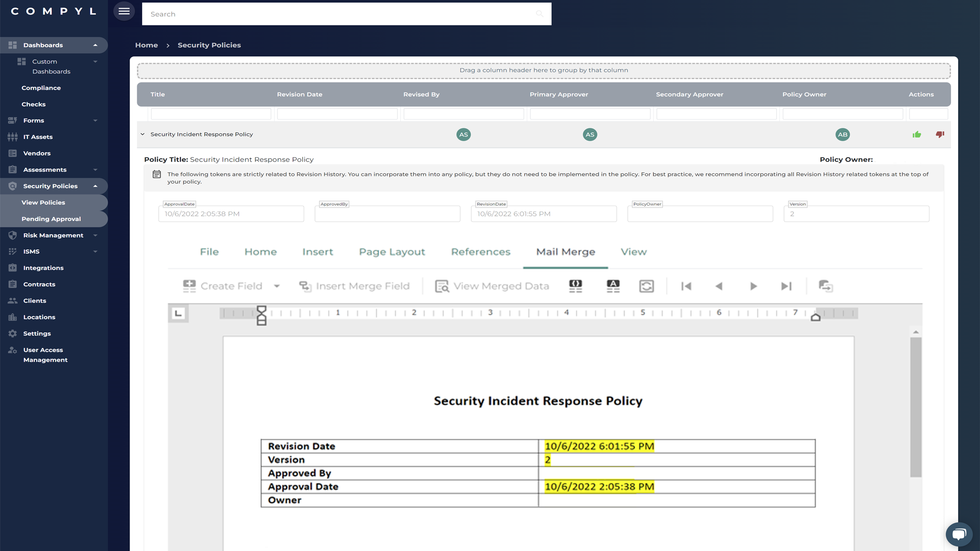The width and height of the screenshot is (980, 551).
Task: Navigate to Pending Approval page
Action: click(52, 218)
